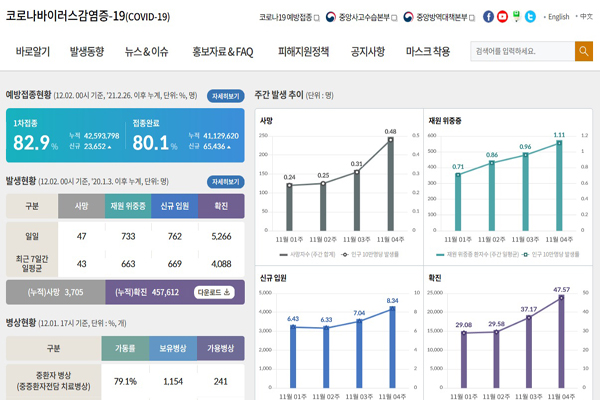600x400 pixels.
Task: Click the 가동률 column header
Action: tap(125, 348)
